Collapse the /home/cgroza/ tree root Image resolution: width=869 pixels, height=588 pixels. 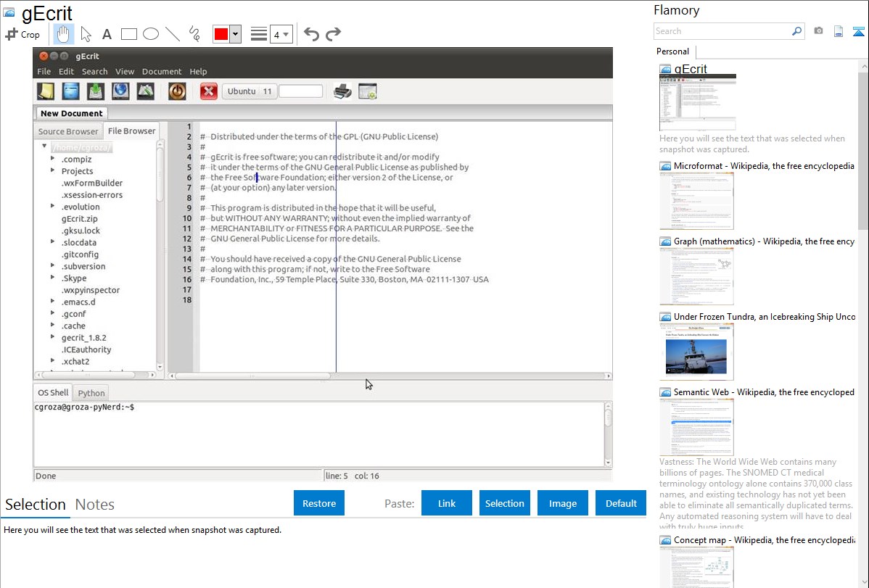[44, 146]
